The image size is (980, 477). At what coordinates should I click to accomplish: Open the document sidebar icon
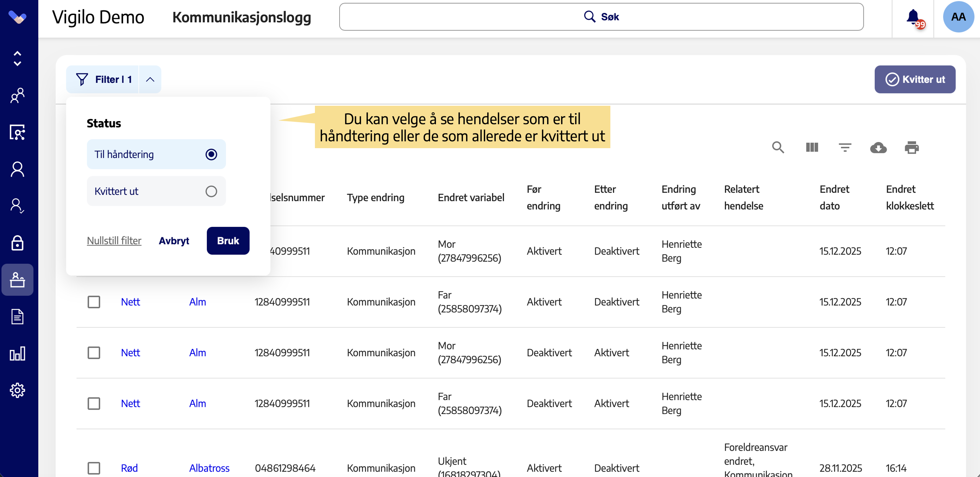pos(17,317)
